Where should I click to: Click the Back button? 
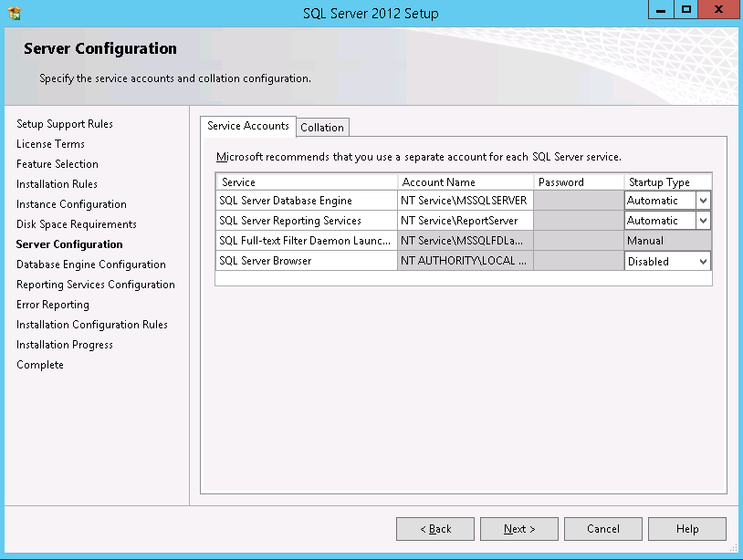tap(435, 529)
